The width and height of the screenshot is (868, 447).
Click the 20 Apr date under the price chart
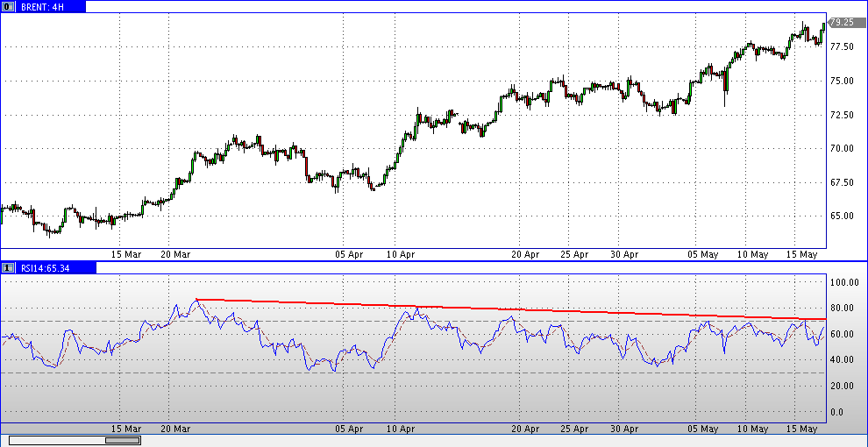tap(525, 254)
